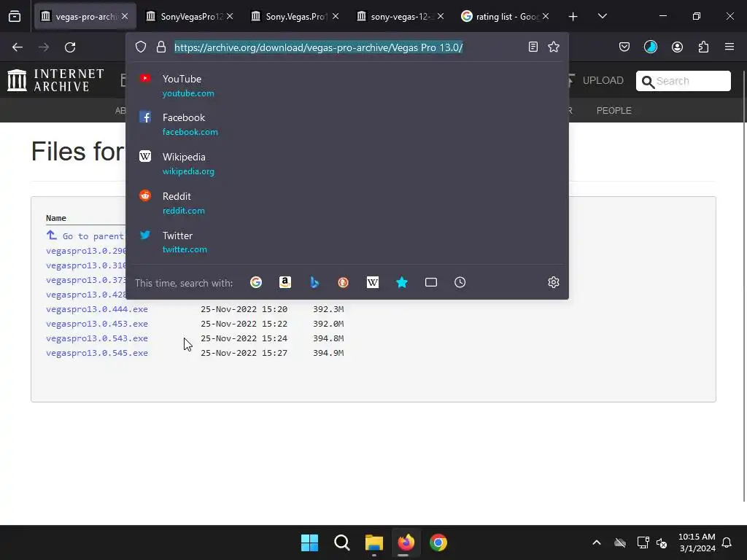
Task: Open search settings gear icon
Action: [x=554, y=282]
